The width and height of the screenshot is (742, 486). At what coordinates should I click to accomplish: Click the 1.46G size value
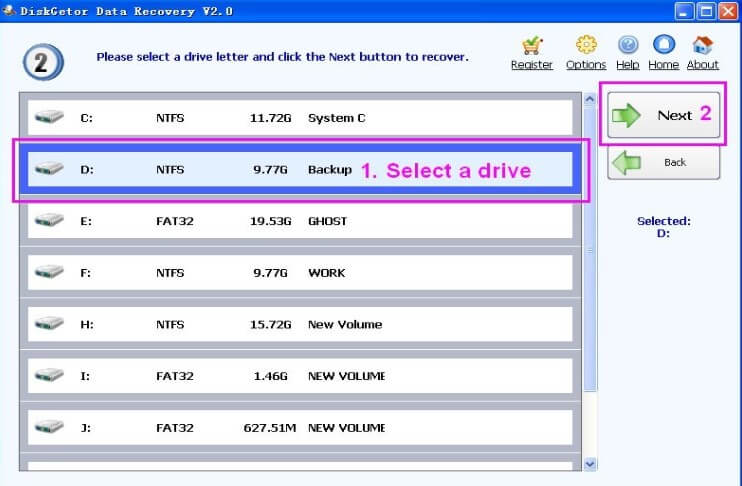click(x=270, y=376)
